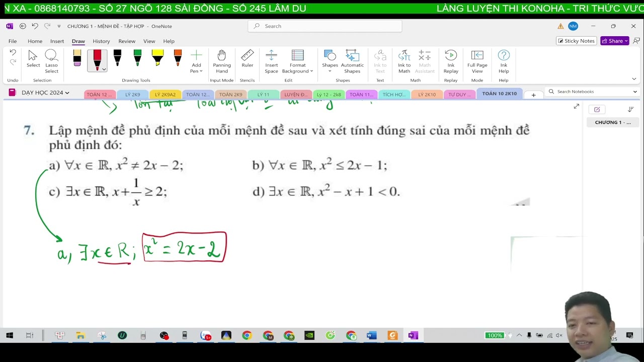Show hidden system tray icons
644x362 pixels.
[x=519, y=335]
